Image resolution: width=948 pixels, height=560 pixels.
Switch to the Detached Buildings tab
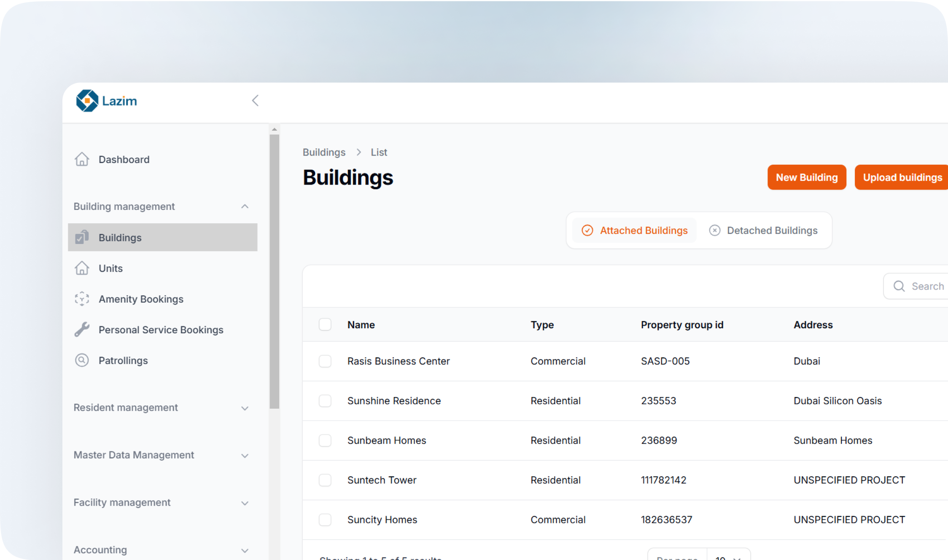point(763,230)
